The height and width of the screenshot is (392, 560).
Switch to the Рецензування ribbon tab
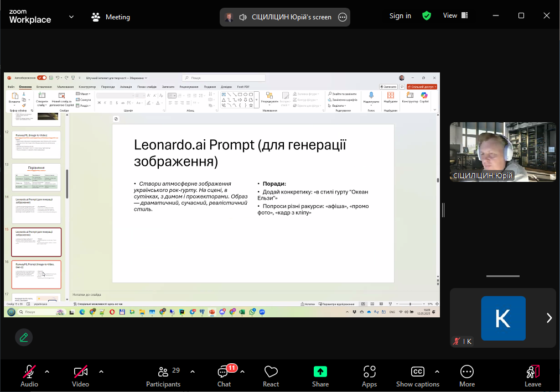(189, 87)
